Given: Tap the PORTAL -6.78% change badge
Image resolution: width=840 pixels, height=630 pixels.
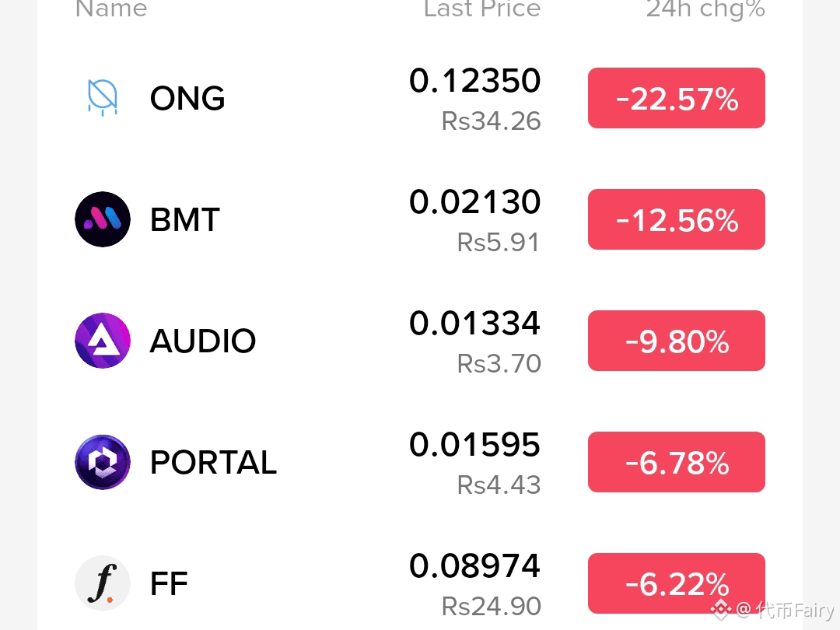Looking at the screenshot, I should (x=677, y=462).
